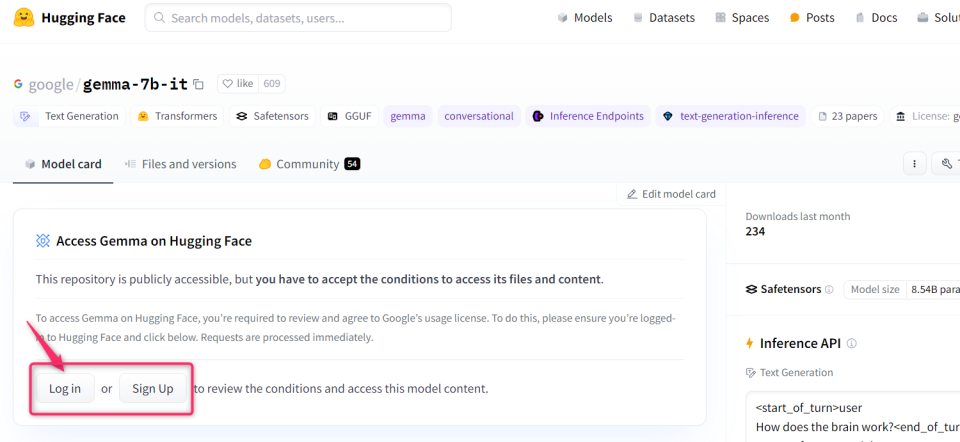This screenshot has width=960, height=442.
Task: Like the gemma-7b-it model
Action: [237, 84]
